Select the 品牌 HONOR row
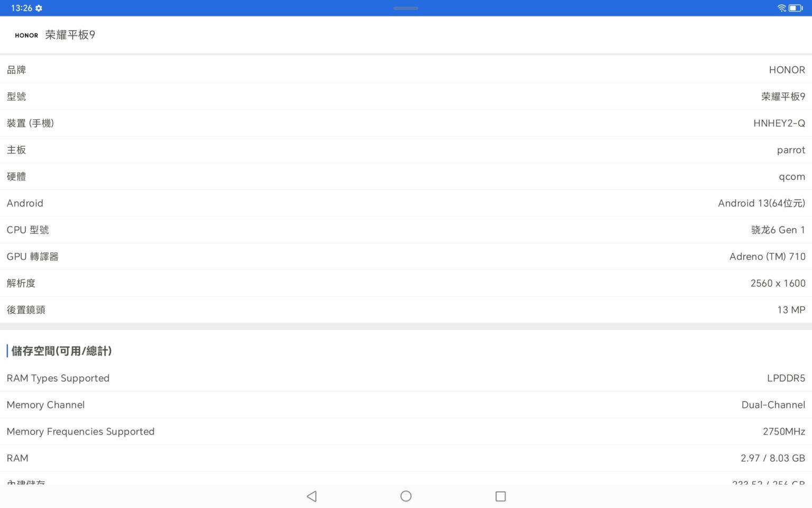 (x=406, y=70)
